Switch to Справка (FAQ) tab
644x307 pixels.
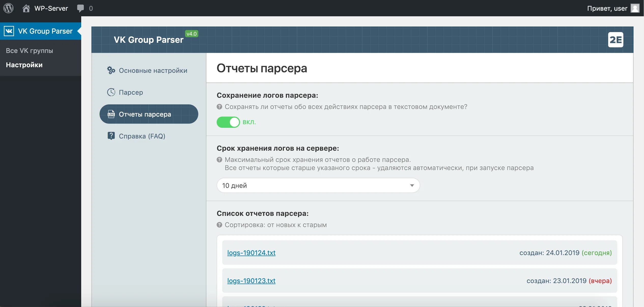tap(142, 136)
